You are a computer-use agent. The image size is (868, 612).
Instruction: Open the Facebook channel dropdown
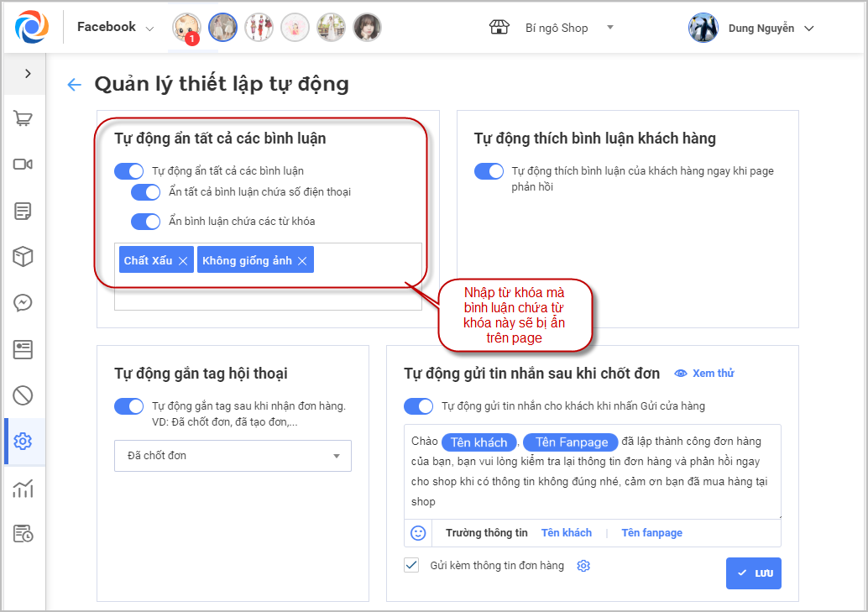coord(115,27)
